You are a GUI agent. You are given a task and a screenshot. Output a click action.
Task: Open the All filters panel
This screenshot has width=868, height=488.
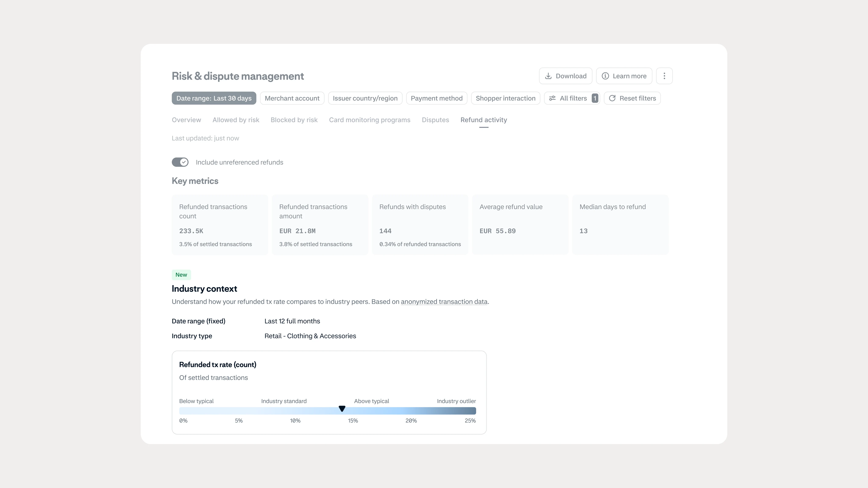tap(572, 98)
